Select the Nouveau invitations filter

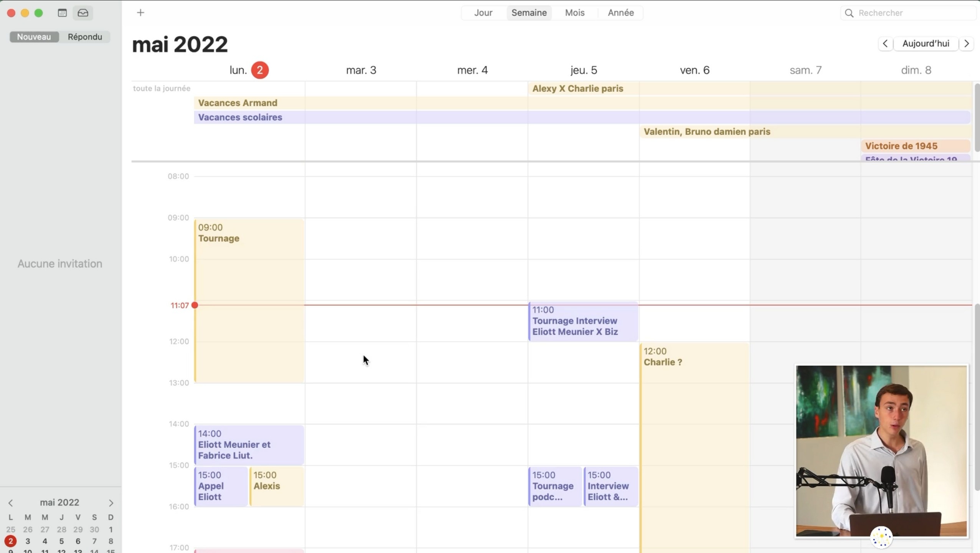pos(34,37)
